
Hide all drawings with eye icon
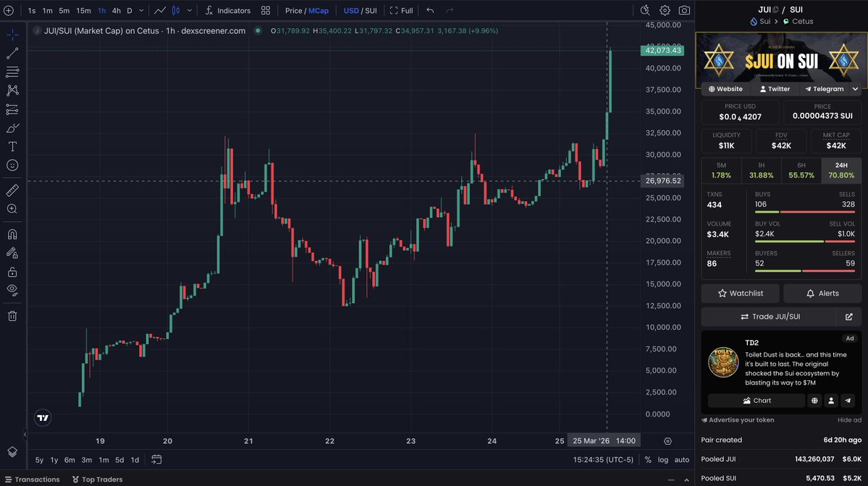[12, 290]
